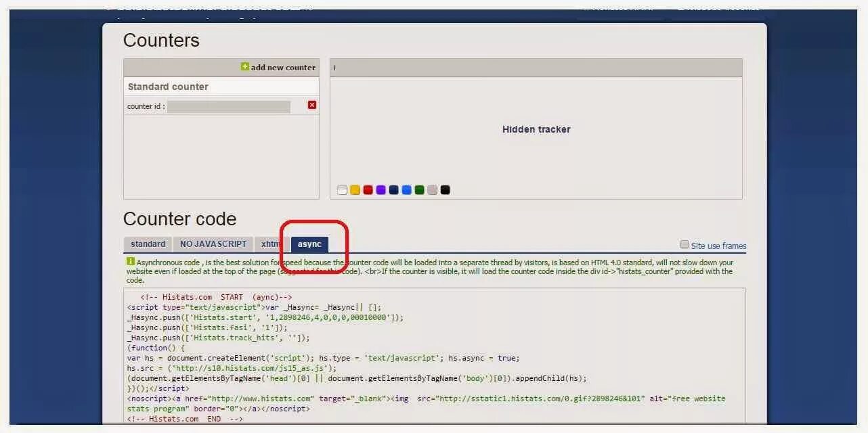
Task: Click the 'Counter code' heading
Action: tap(179, 219)
